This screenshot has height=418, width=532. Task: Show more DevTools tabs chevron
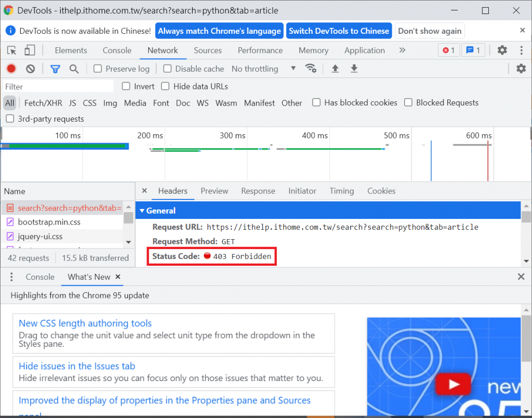(402, 50)
